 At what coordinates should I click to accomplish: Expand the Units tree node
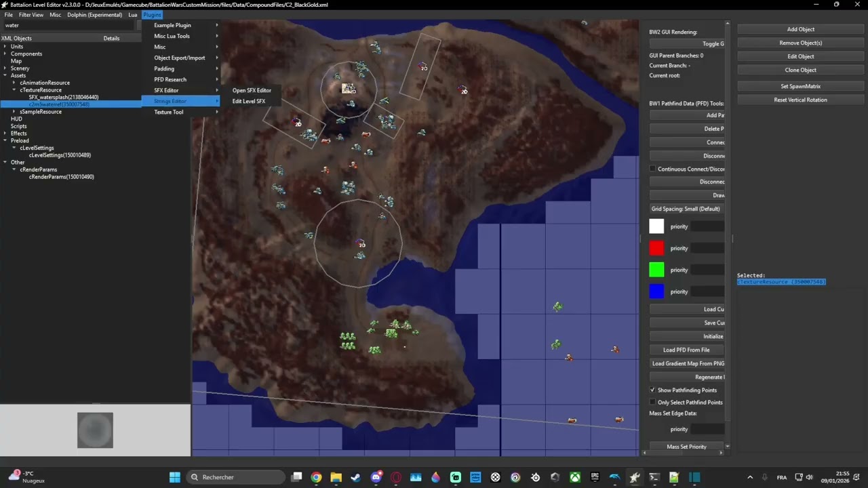pyautogui.click(x=5, y=46)
